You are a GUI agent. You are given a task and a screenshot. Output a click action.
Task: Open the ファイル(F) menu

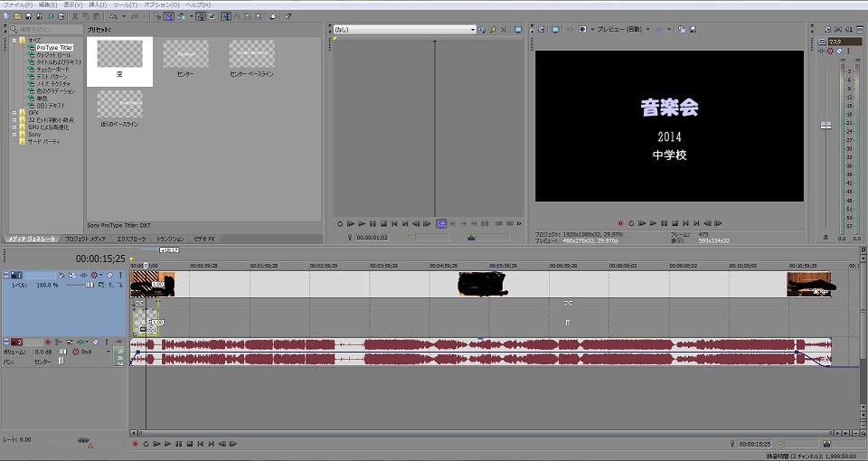coord(18,5)
